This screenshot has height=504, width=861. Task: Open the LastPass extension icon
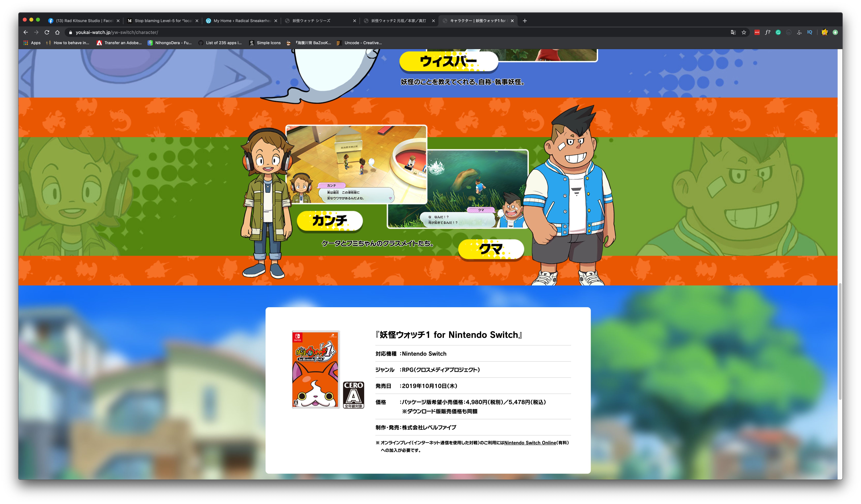coord(757,32)
